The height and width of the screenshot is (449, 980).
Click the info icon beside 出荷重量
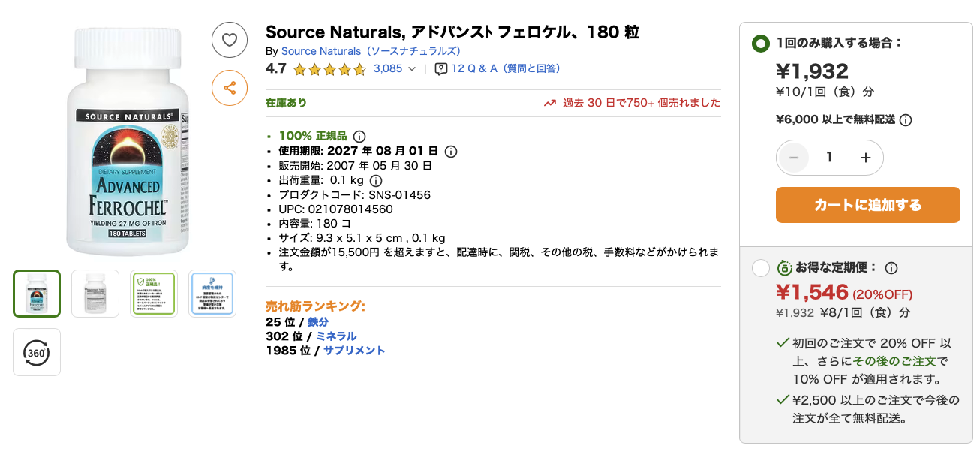point(376,180)
